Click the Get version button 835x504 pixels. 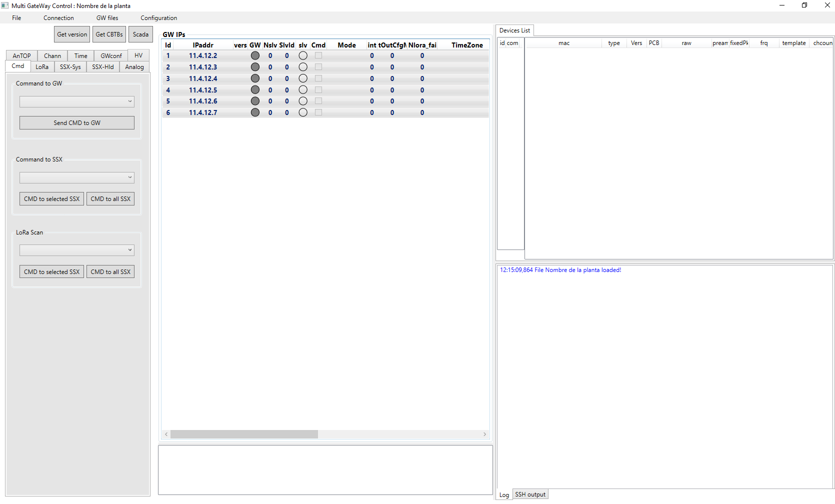(71, 34)
